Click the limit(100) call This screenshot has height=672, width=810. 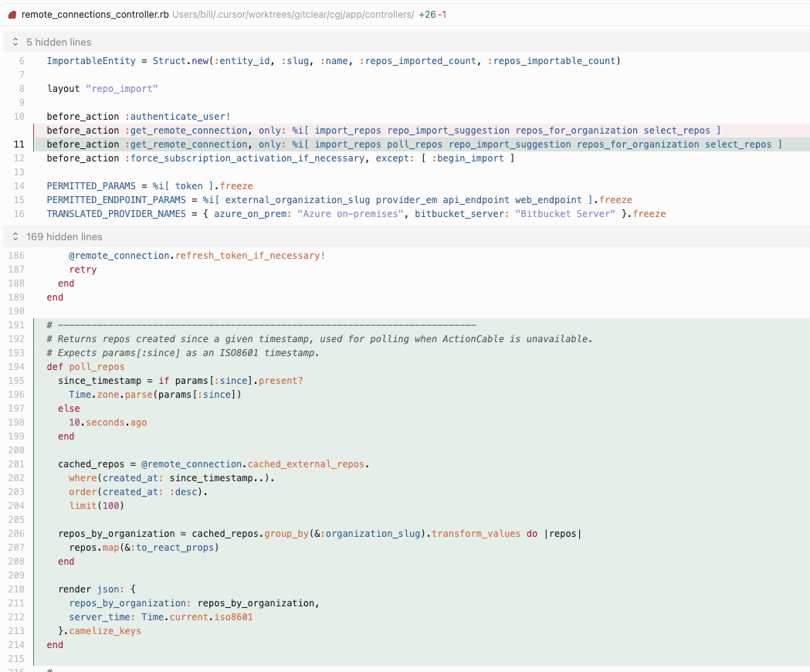pos(96,506)
